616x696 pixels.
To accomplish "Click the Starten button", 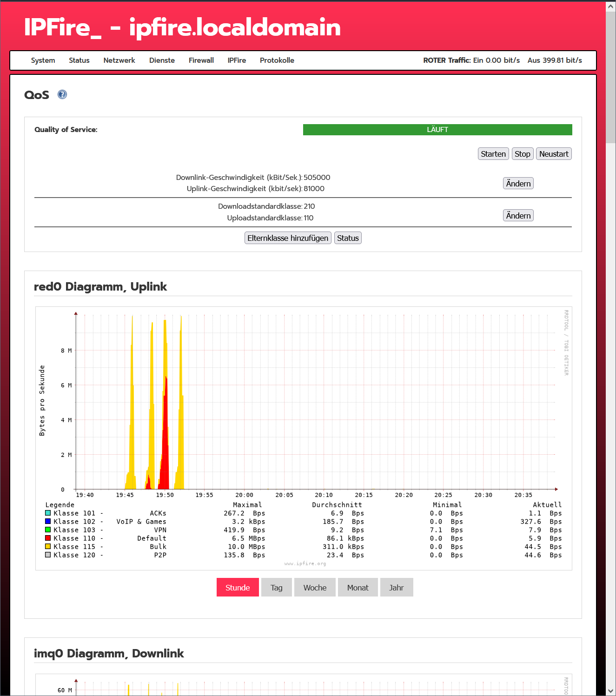I will click(493, 154).
